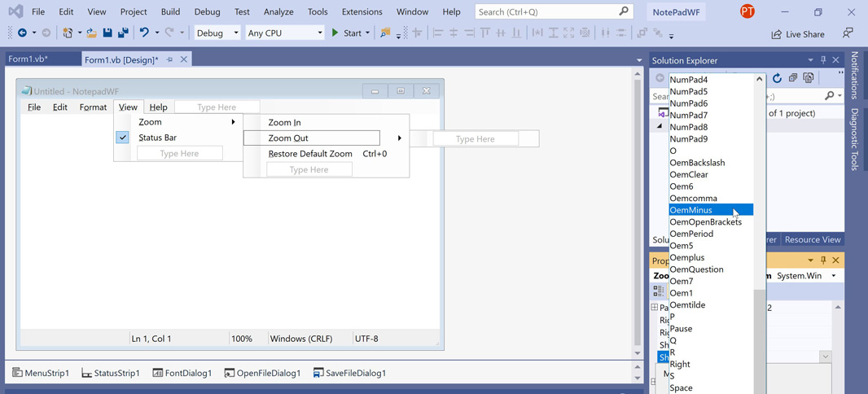Select the Restore Default Zoom menu item

point(310,154)
